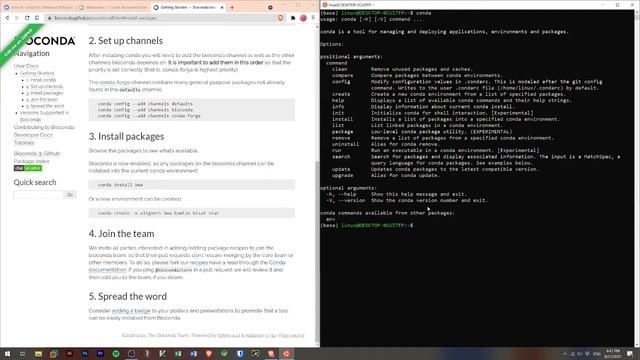This screenshot has width=640, height=360.
Task: Open the 'recipes' link in Join the team
Action: pos(199,262)
